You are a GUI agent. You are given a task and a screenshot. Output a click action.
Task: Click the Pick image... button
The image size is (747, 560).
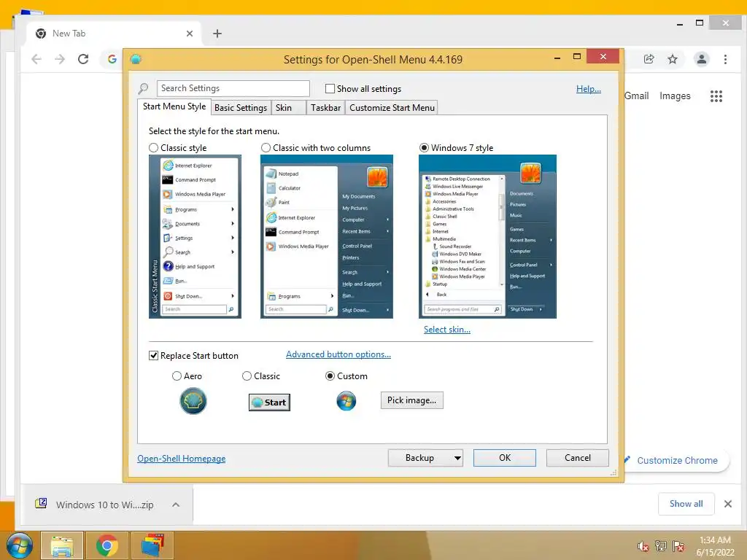412,400
